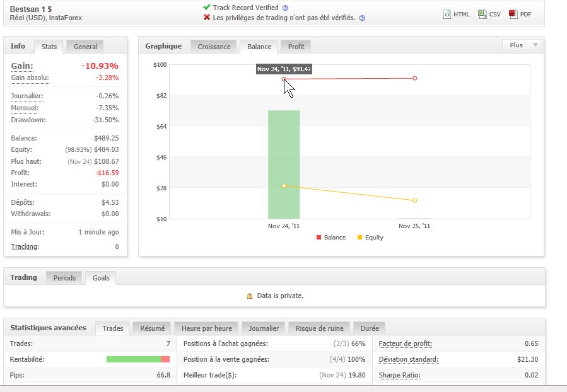The image size is (567, 392).
Task: Click the CSV export icon
Action: (482, 14)
